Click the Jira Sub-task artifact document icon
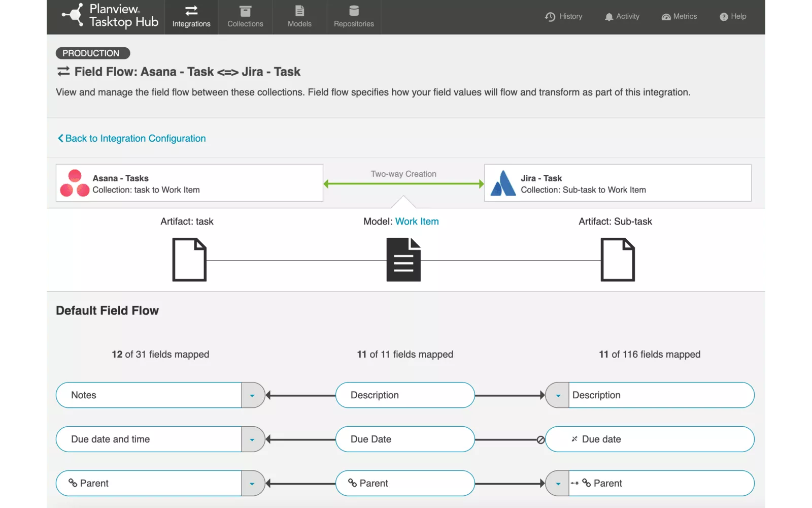 pyautogui.click(x=618, y=260)
